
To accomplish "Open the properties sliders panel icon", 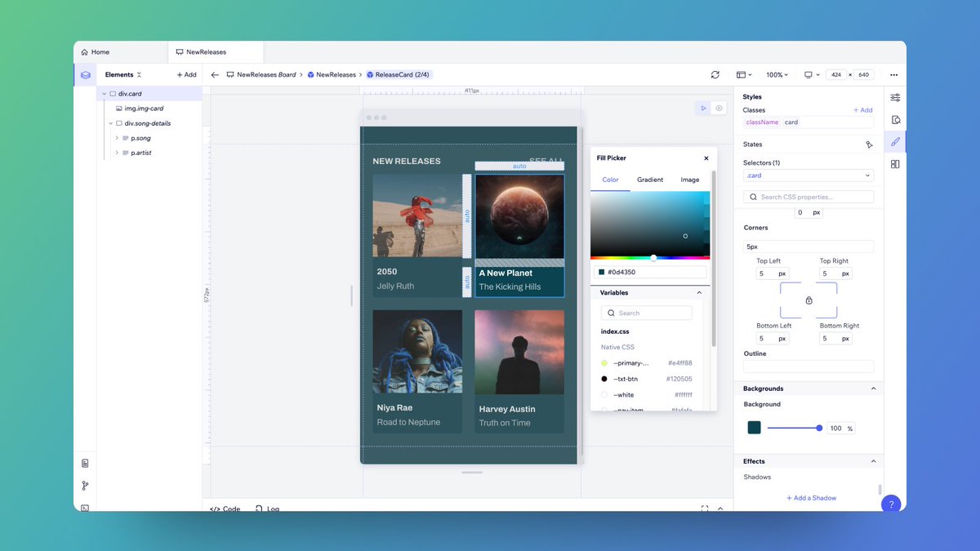I will pyautogui.click(x=895, y=97).
